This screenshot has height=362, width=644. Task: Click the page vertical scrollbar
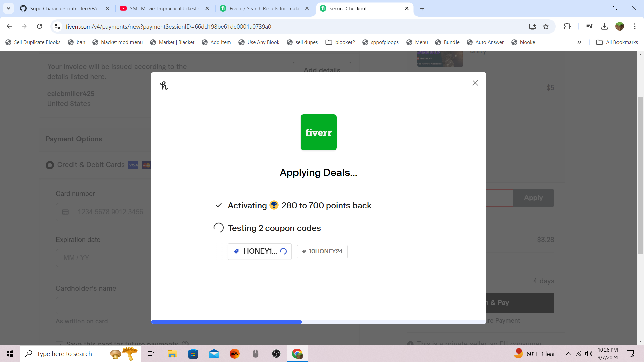tap(640, 176)
